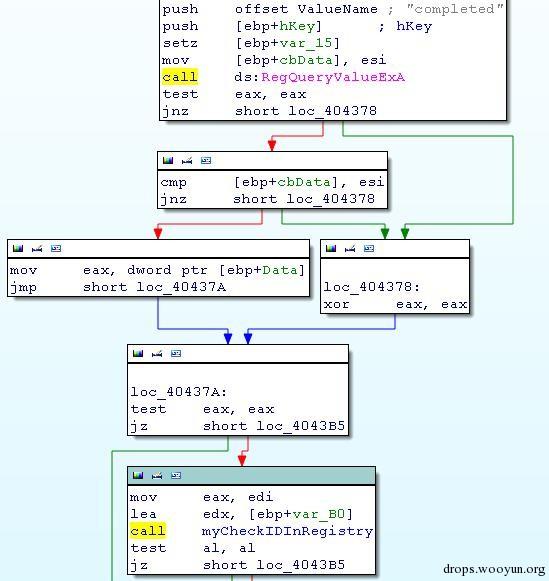
Task: Click offset ValueName in push instruction
Action: [306, 9]
